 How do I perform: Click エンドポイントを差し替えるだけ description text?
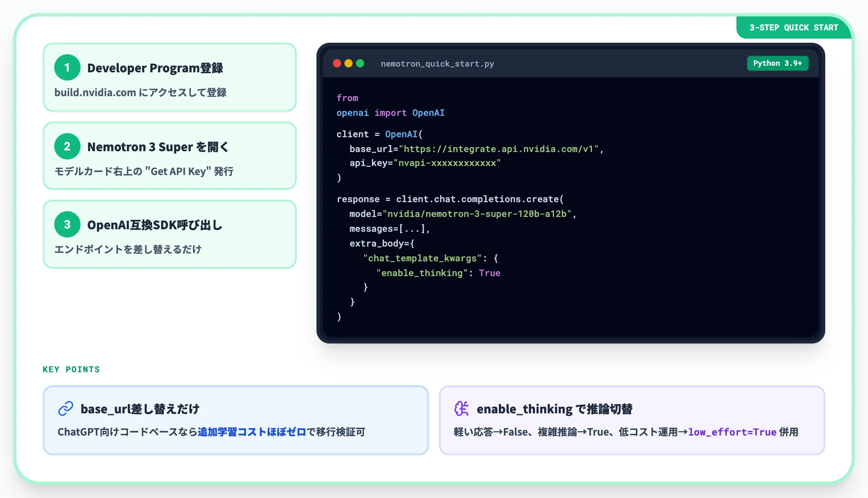click(128, 249)
